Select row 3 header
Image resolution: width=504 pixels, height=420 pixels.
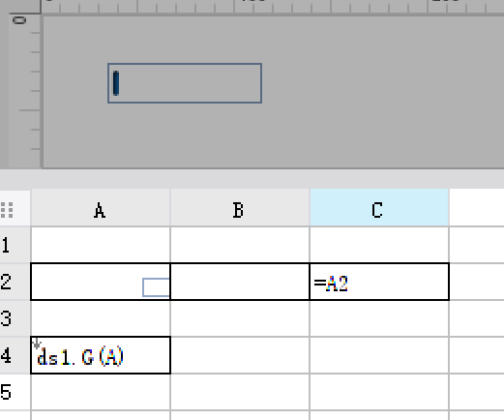click(x=15, y=318)
